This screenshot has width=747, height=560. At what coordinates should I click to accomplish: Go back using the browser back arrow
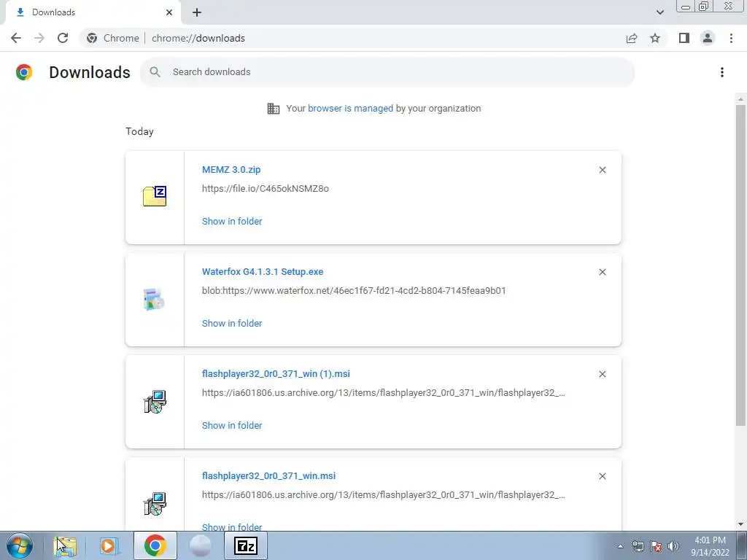tap(16, 38)
